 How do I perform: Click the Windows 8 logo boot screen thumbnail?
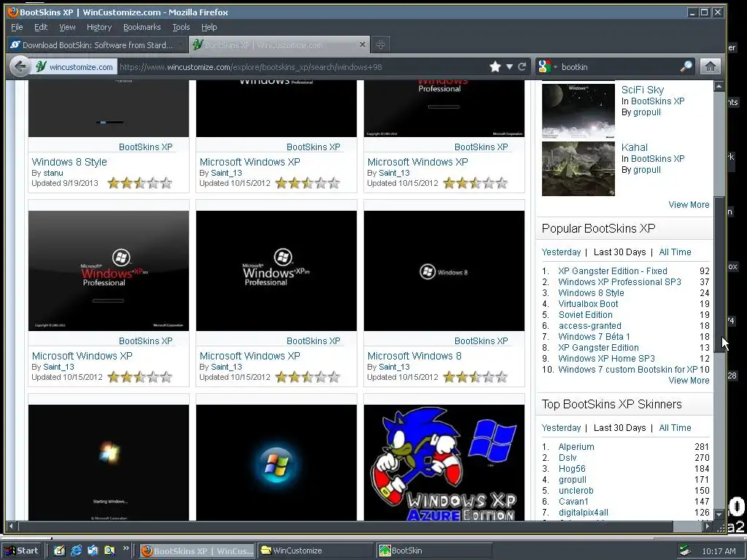point(444,271)
